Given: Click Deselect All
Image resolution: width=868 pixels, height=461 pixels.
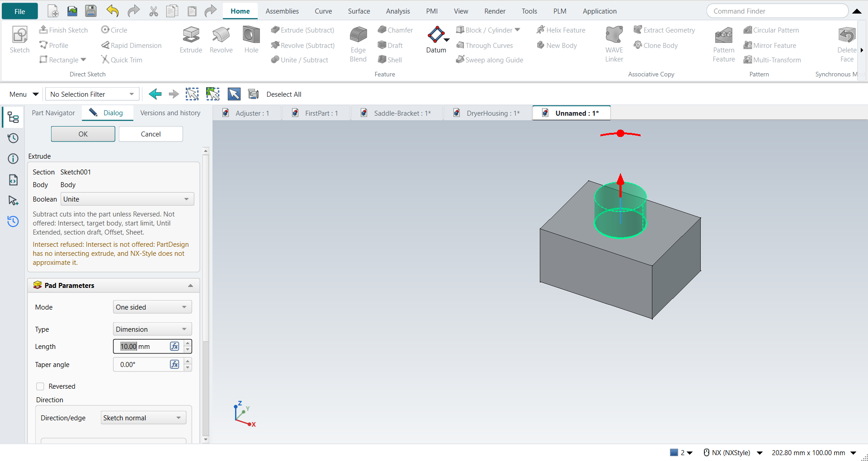Looking at the screenshot, I should (284, 94).
